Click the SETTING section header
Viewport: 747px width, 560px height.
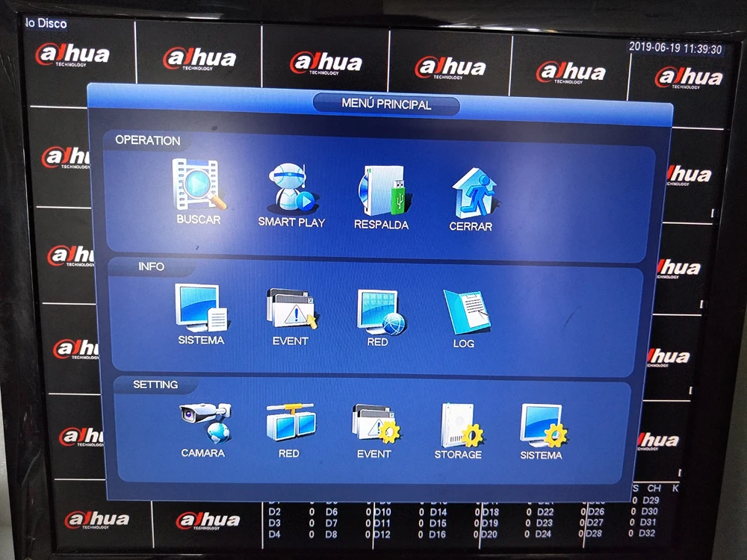[x=155, y=385]
